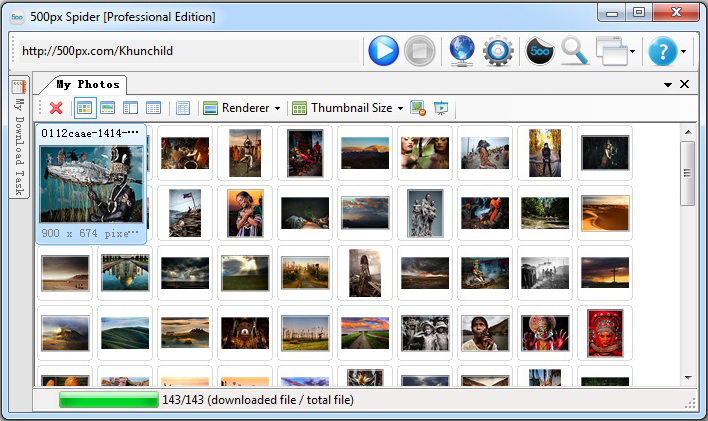Expand the Help button dropdown arrow
This screenshot has width=708, height=421.
click(x=682, y=51)
